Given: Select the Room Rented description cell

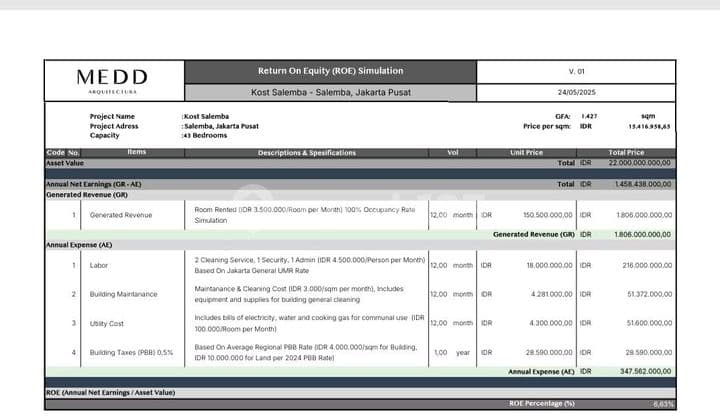Looking at the screenshot, I should click(305, 215).
